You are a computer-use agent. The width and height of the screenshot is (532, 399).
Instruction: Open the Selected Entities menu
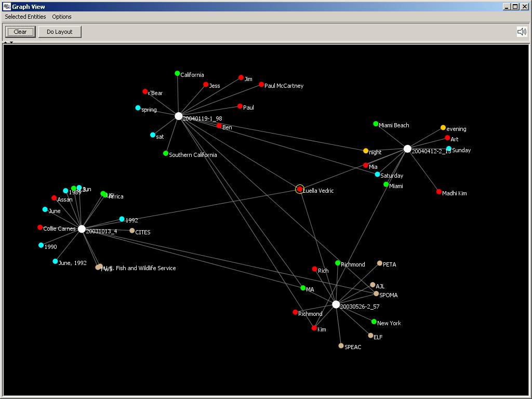(25, 17)
